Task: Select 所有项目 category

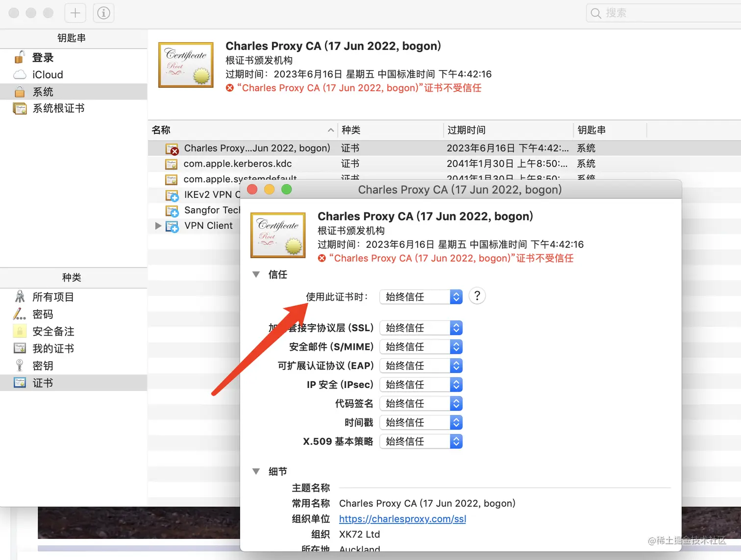Action: [74, 297]
